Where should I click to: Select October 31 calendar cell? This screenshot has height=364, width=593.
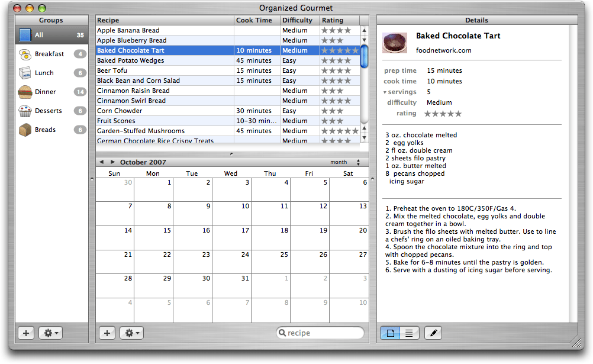point(231,286)
